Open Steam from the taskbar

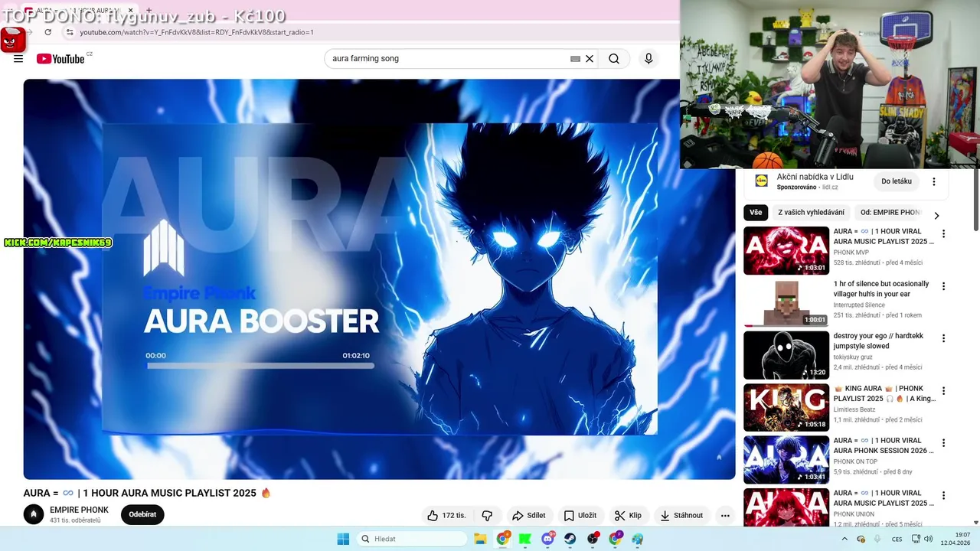[570, 539]
